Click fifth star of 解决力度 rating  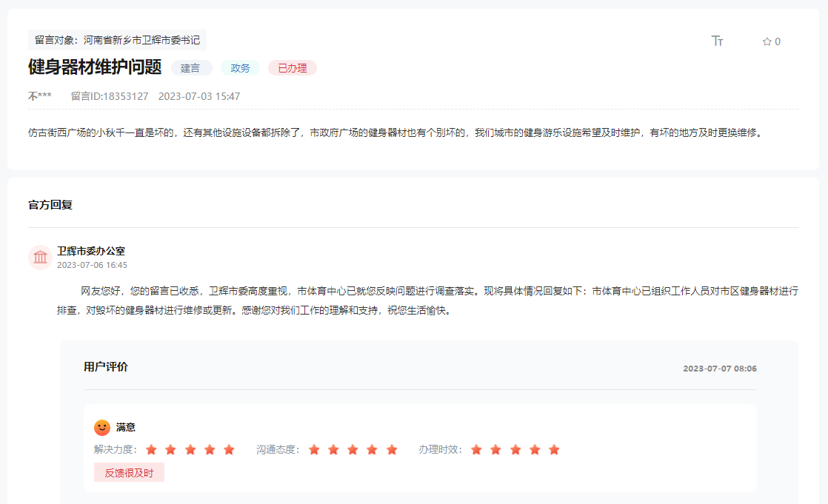coord(229,450)
